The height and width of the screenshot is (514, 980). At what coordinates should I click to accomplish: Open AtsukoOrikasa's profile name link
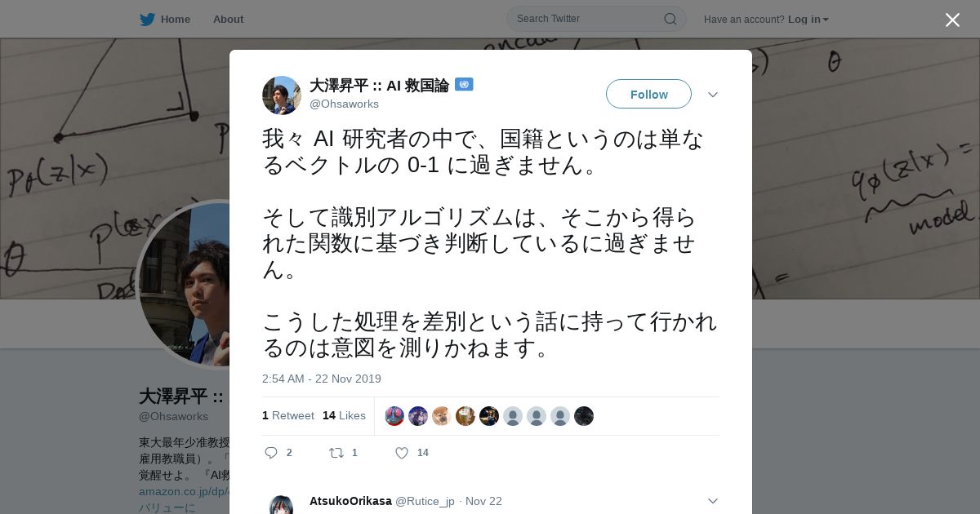[x=350, y=501]
